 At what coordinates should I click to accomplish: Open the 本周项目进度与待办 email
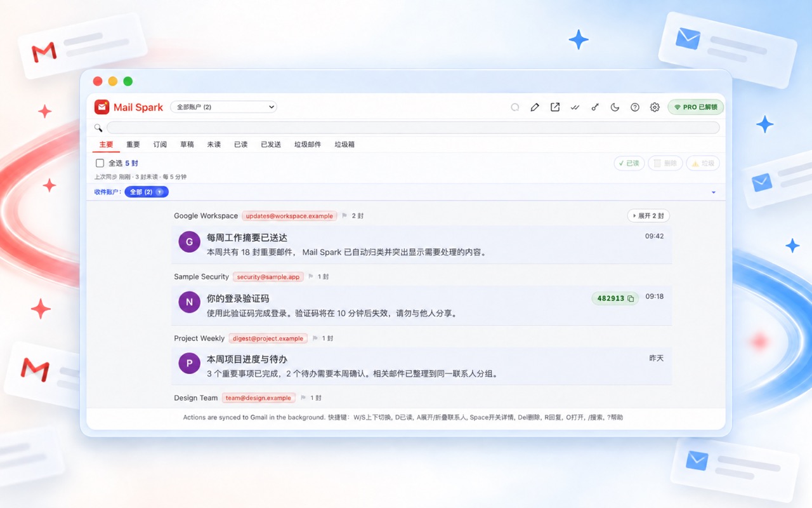(x=421, y=366)
